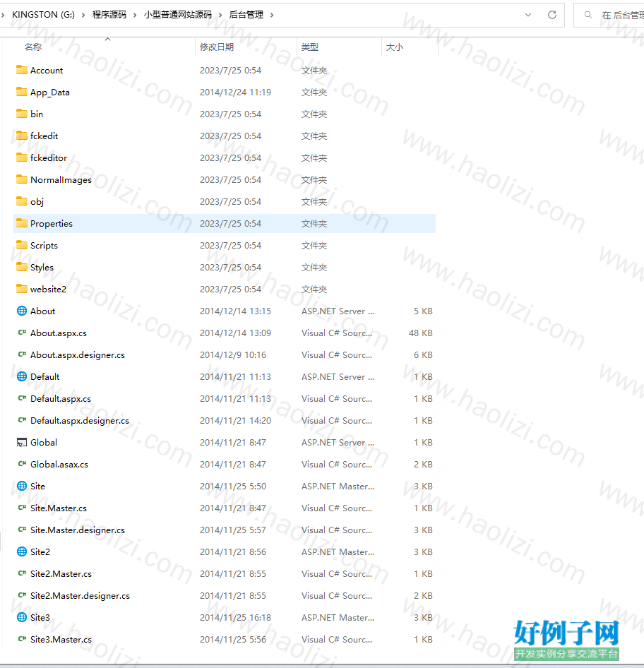Click the Global asax file icon

pyautogui.click(x=22, y=442)
